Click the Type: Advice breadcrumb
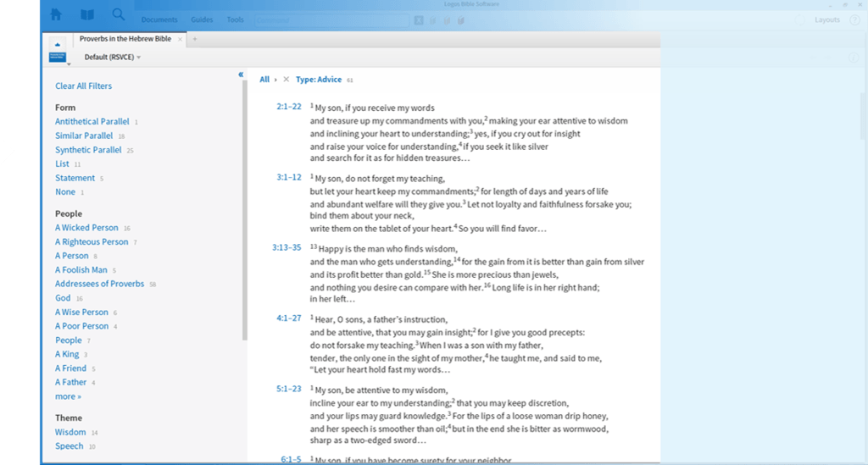This screenshot has width=868, height=465. click(x=319, y=79)
